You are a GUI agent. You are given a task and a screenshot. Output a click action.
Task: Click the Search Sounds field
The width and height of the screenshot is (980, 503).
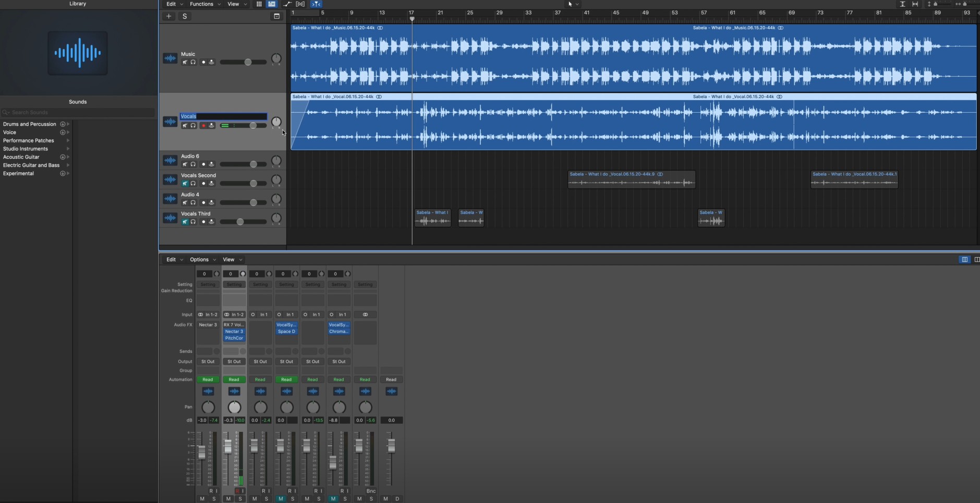(78, 112)
